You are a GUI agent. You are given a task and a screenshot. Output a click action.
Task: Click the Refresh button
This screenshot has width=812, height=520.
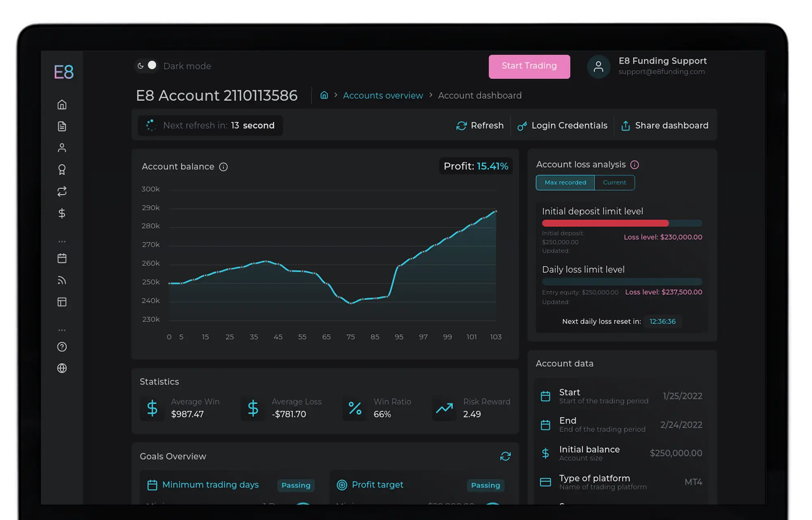(x=480, y=126)
